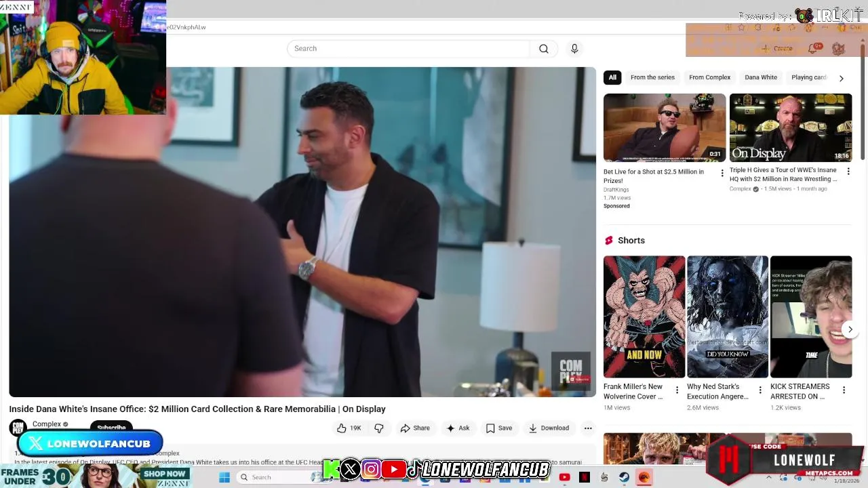Click the DraftKings channel name

click(x=616, y=190)
